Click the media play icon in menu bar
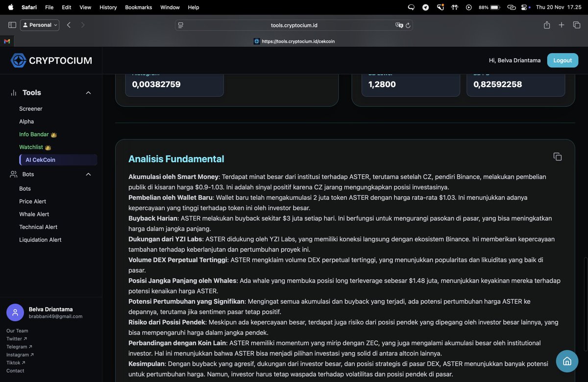Image resolution: width=588 pixels, height=382 pixels. coord(469,7)
